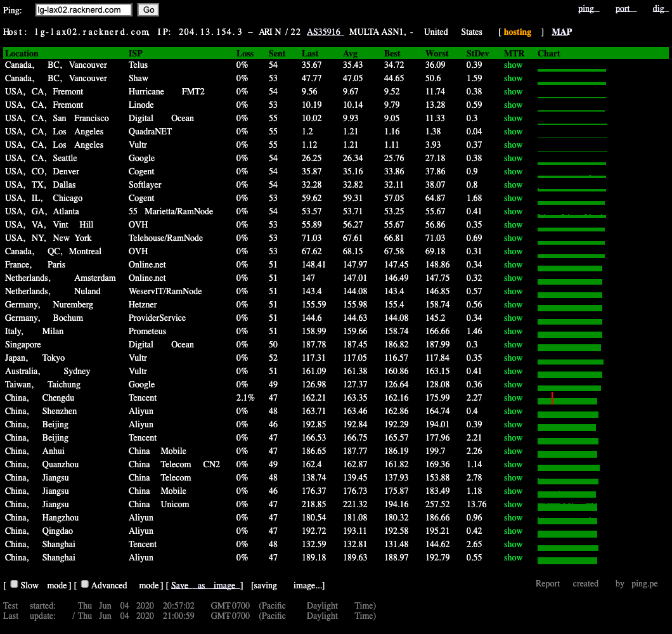Click the StDev column header
Screen dimensions: 672x634
pyautogui.click(x=477, y=53)
